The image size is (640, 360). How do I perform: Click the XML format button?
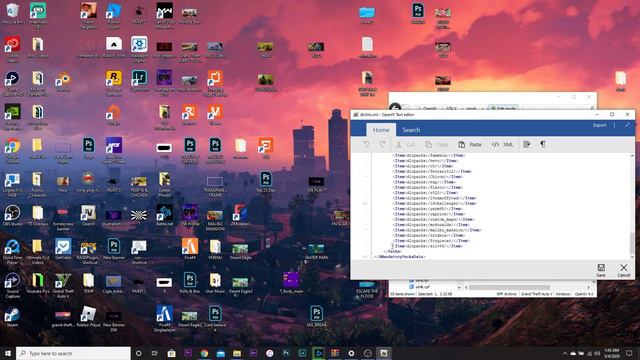pyautogui.click(x=502, y=144)
